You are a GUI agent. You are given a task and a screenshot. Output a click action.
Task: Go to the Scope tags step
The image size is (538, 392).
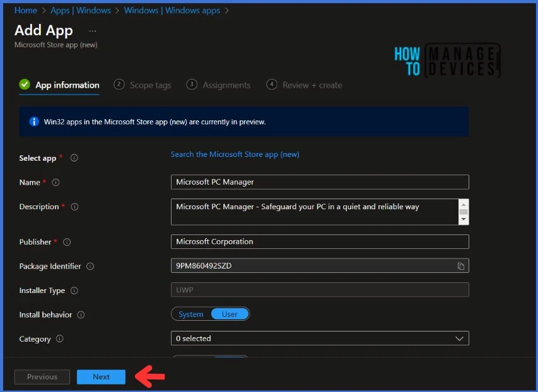pos(143,84)
